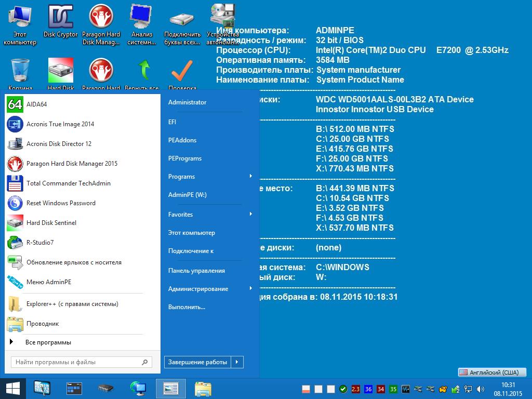Run Hard Disk Sentinel from Start menu
The width and height of the screenshot is (532, 399).
[x=83, y=222]
